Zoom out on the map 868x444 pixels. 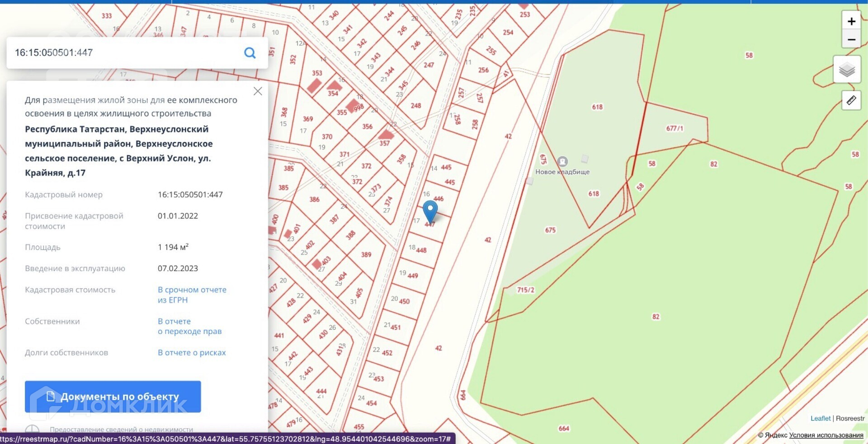(851, 39)
